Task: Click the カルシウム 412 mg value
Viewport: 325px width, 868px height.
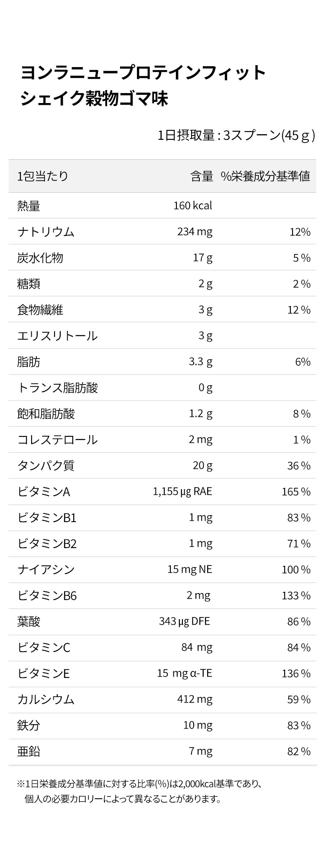Action: click(195, 699)
